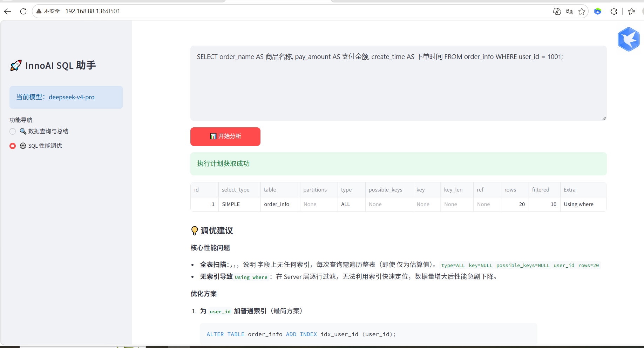Click the floating blue bird assistant icon
The image size is (644, 348).
[x=629, y=39]
